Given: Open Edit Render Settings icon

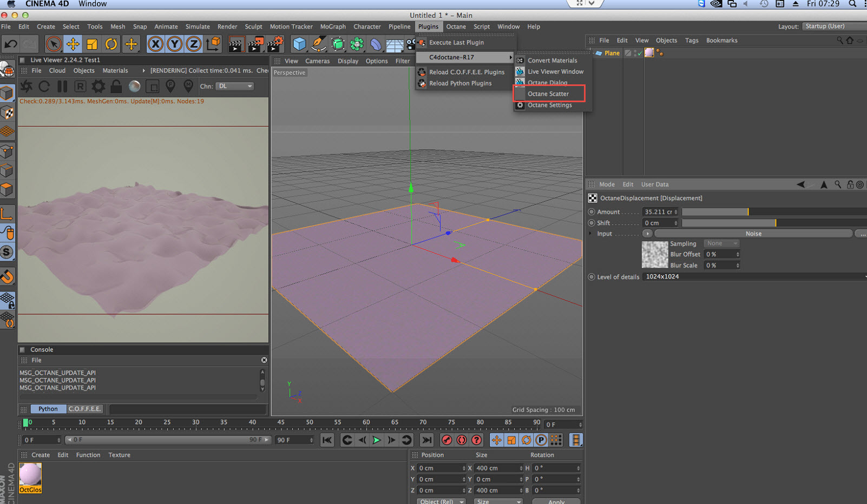Looking at the screenshot, I should tap(275, 44).
